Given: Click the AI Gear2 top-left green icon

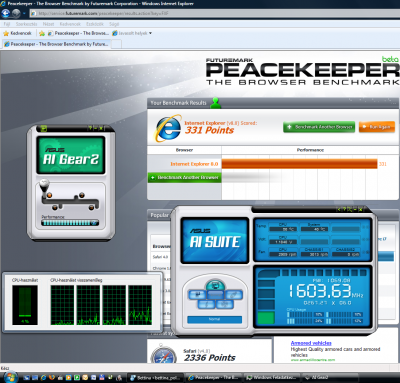Looking at the screenshot, I should [43, 129].
